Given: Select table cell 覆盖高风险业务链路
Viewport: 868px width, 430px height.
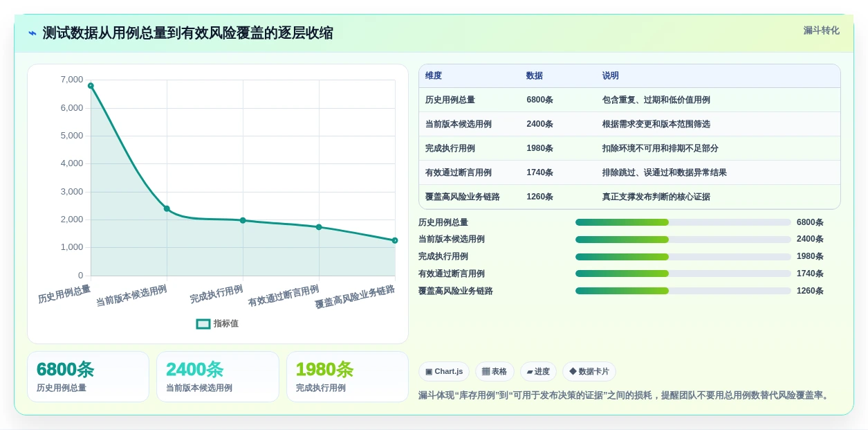Looking at the screenshot, I should click(x=463, y=197).
